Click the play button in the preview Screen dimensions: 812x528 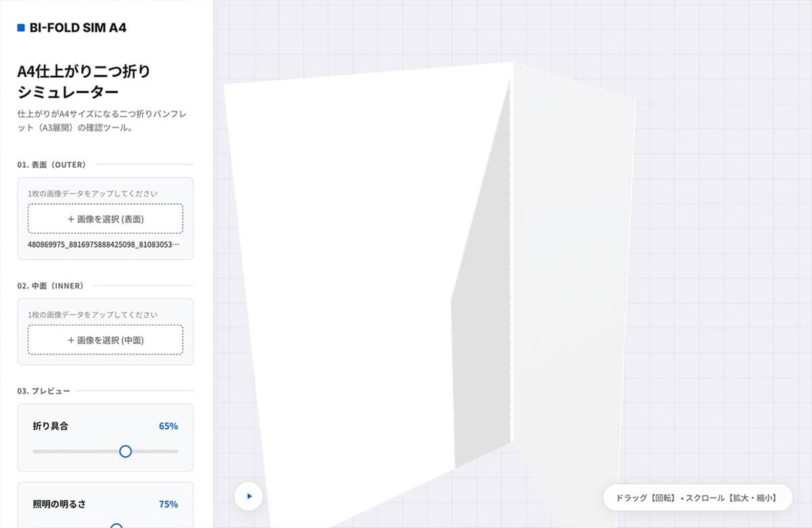(248, 496)
